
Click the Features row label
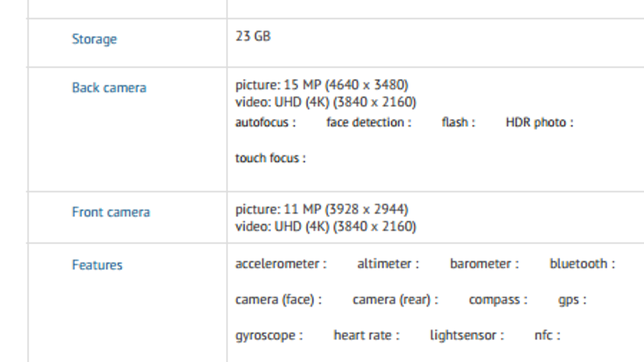(97, 265)
